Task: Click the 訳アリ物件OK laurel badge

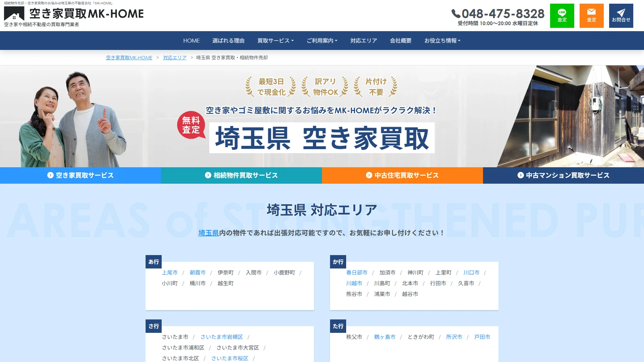Action: (x=325, y=87)
